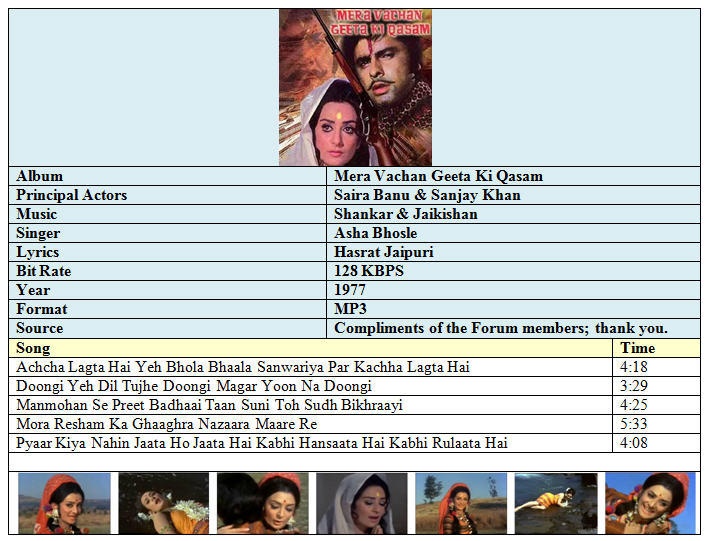Viewport: 707px width, 541px height.
Task: Click the 'Source' row label
Action: pos(39,328)
